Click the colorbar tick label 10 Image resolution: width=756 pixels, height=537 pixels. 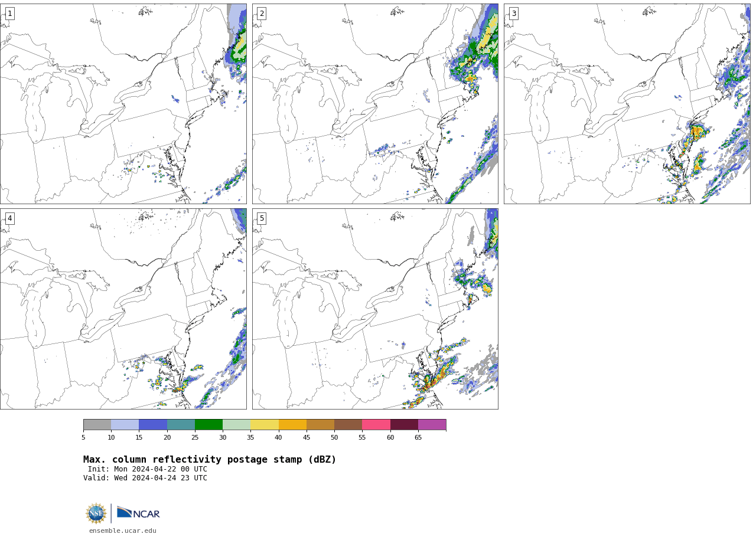(x=111, y=437)
